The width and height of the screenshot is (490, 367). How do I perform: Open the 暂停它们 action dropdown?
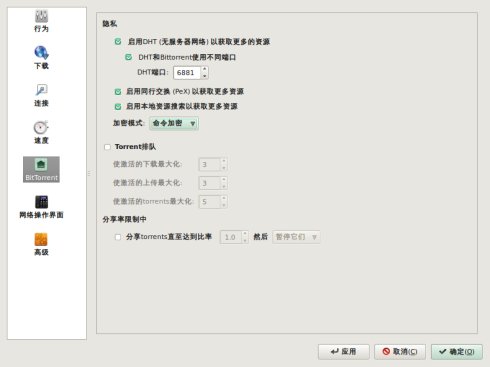296,237
